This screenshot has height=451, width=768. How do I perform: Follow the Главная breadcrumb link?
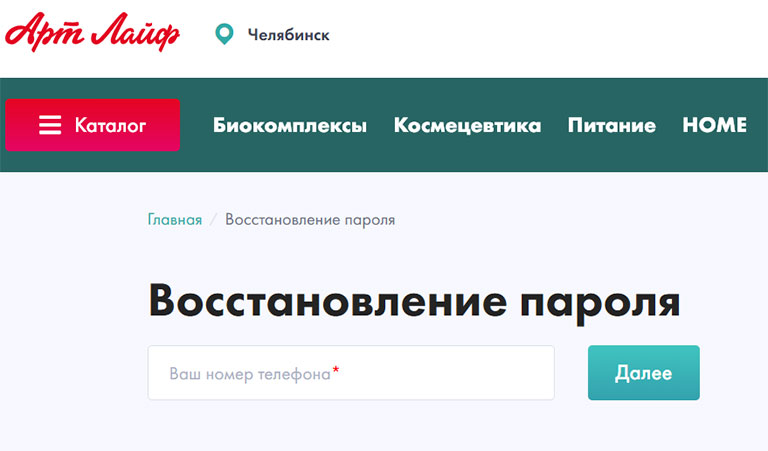click(x=175, y=220)
